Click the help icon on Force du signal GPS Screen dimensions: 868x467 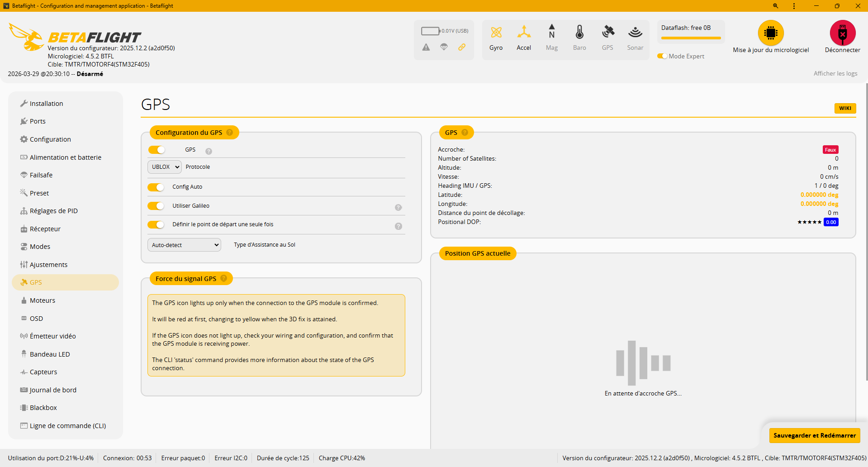click(223, 278)
